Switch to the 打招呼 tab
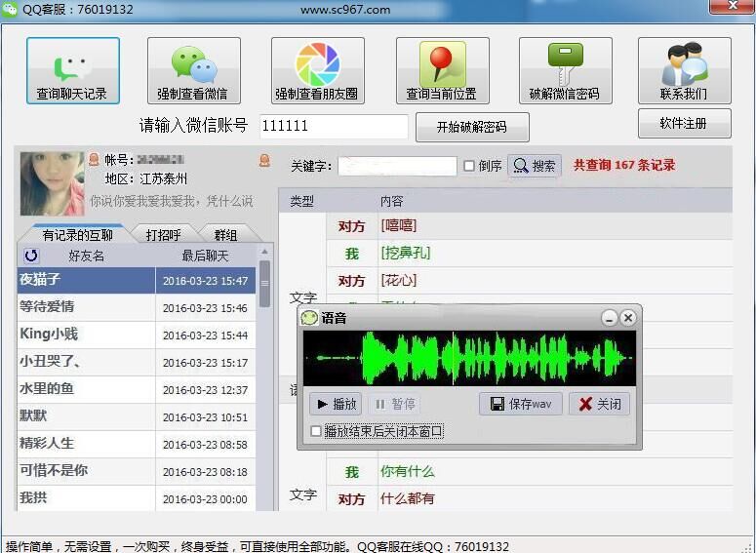The height and width of the screenshot is (553, 756). 163,235
